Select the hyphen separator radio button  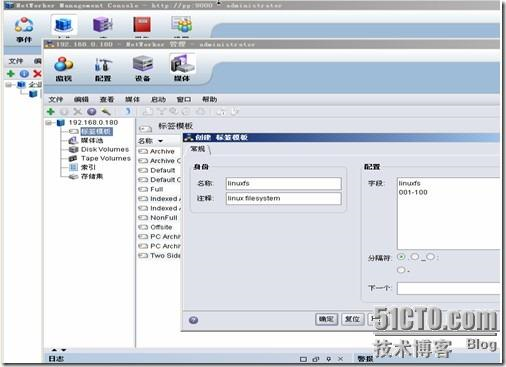pyautogui.click(x=401, y=270)
